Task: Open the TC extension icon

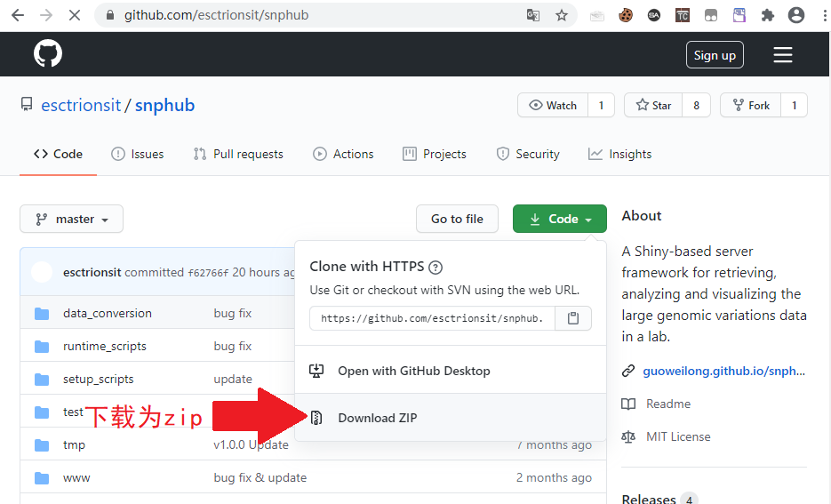Action: pyautogui.click(x=683, y=16)
